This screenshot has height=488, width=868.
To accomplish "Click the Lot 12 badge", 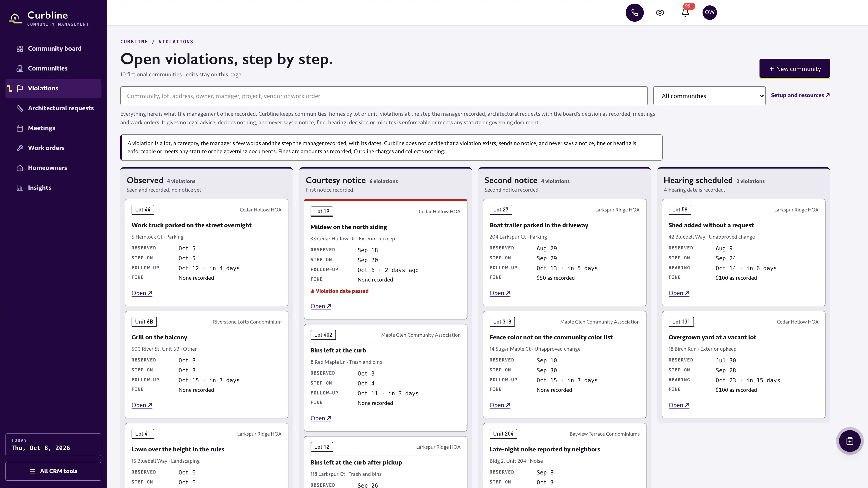I will click(321, 447).
